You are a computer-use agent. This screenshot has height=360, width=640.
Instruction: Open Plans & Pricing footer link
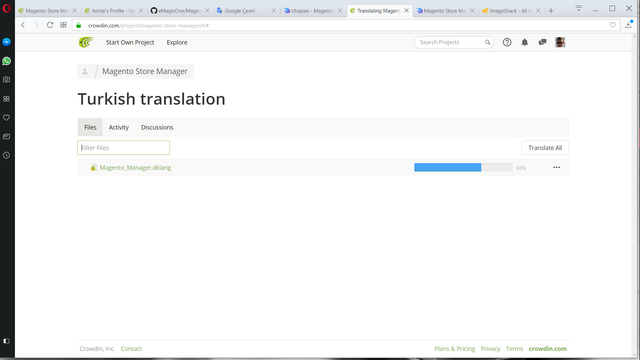pyautogui.click(x=455, y=349)
